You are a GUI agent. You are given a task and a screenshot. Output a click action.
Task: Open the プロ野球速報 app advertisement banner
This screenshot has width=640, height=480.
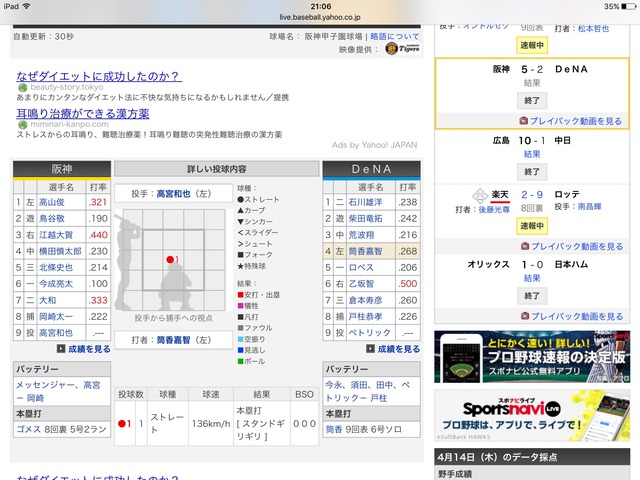532,357
